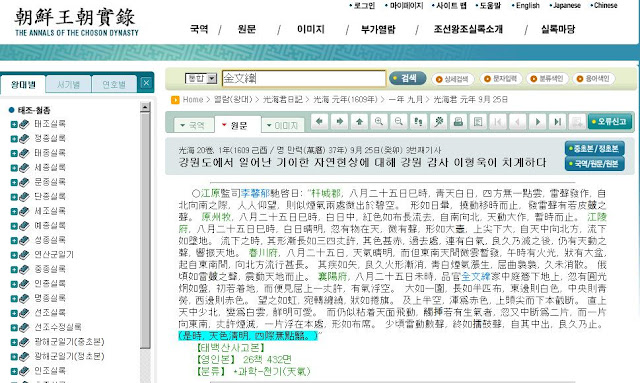Click the book icon beside 명종실록
The image size is (640, 383).
(x=24, y=298)
